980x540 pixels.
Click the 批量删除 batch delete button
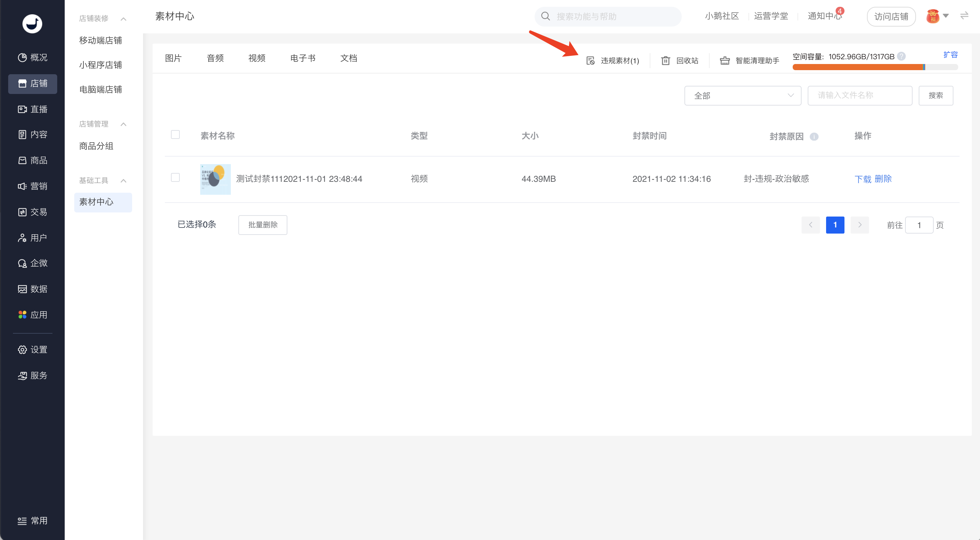pos(263,225)
